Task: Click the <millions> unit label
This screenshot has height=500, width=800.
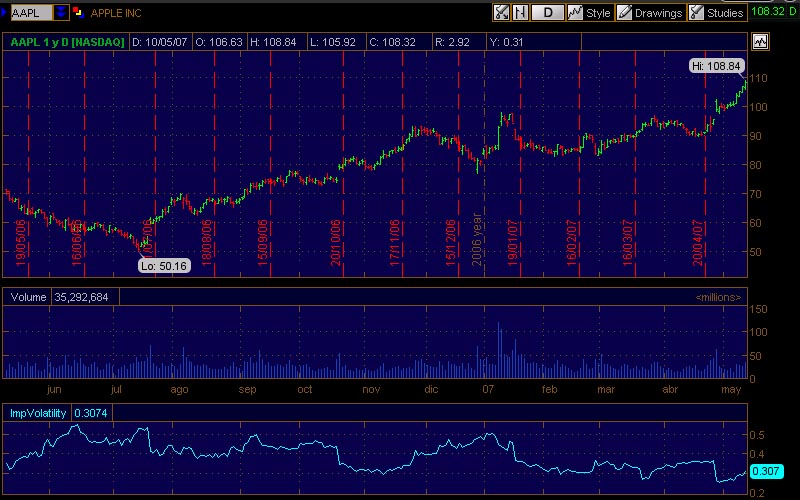Action: point(718,297)
